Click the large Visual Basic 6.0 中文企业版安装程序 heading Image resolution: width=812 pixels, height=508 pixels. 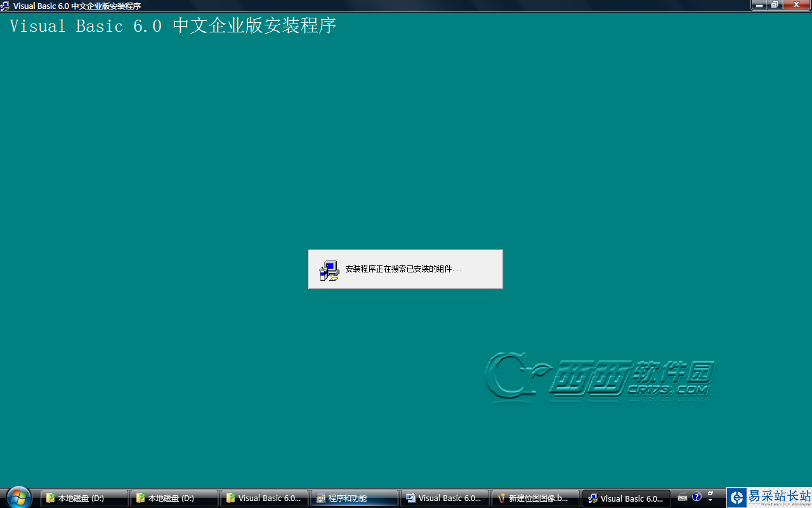173,26
